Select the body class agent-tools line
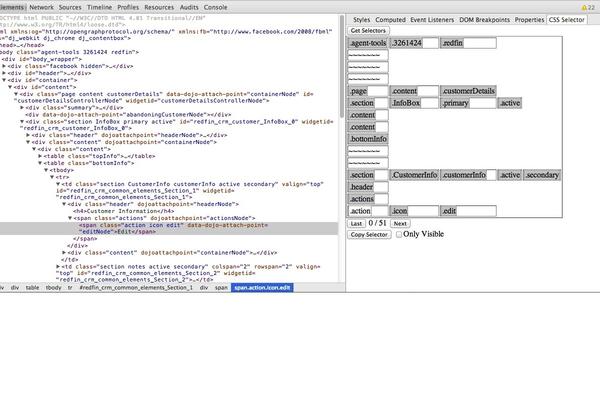Viewport: 600px width, 400px height. [69, 52]
